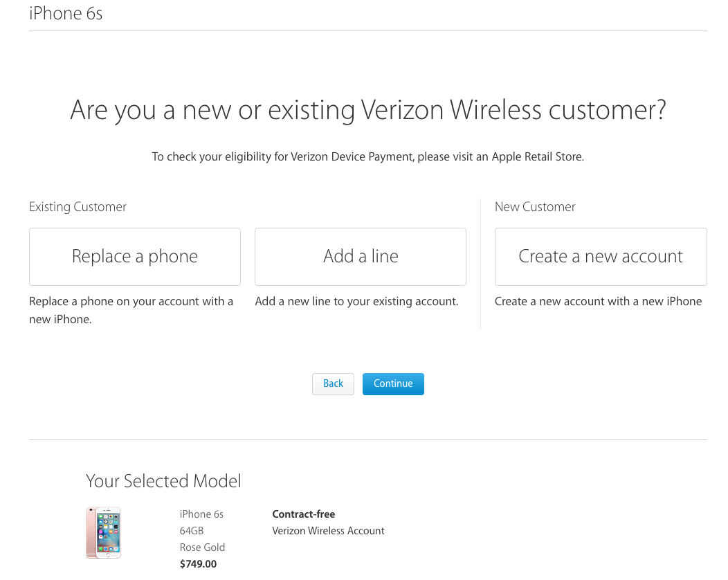Screen dimensions: 728x580
Task: Click the iPhone 6s page title
Action: click(x=66, y=13)
